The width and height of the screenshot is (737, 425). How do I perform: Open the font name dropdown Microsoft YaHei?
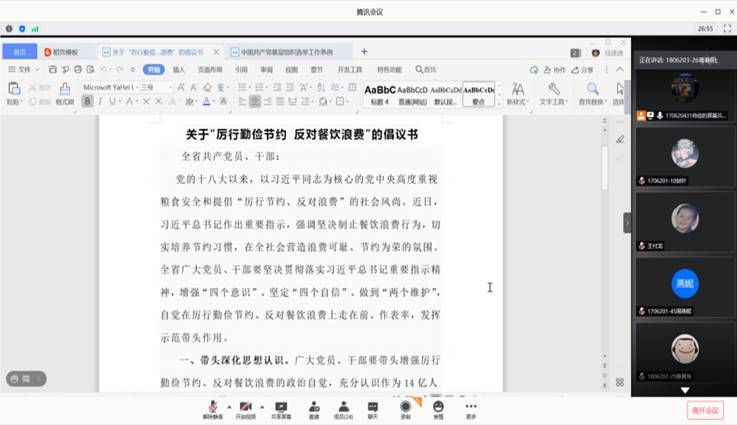pyautogui.click(x=109, y=87)
